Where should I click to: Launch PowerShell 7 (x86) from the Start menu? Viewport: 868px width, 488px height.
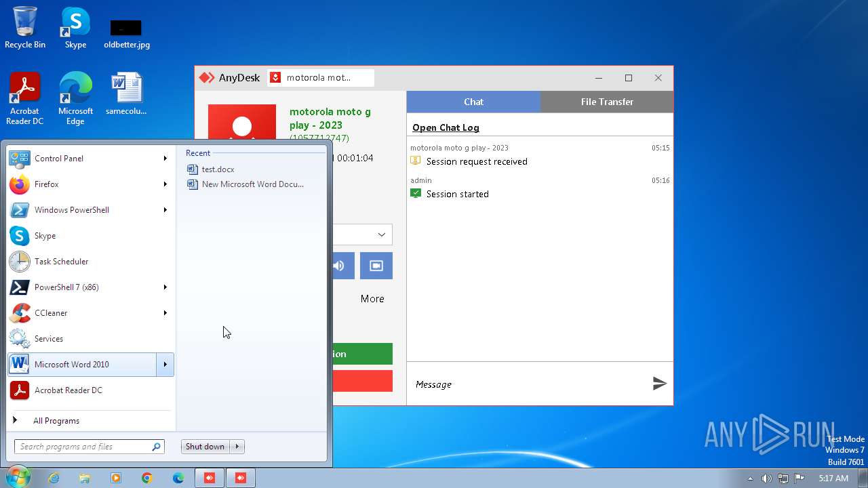click(x=91, y=287)
